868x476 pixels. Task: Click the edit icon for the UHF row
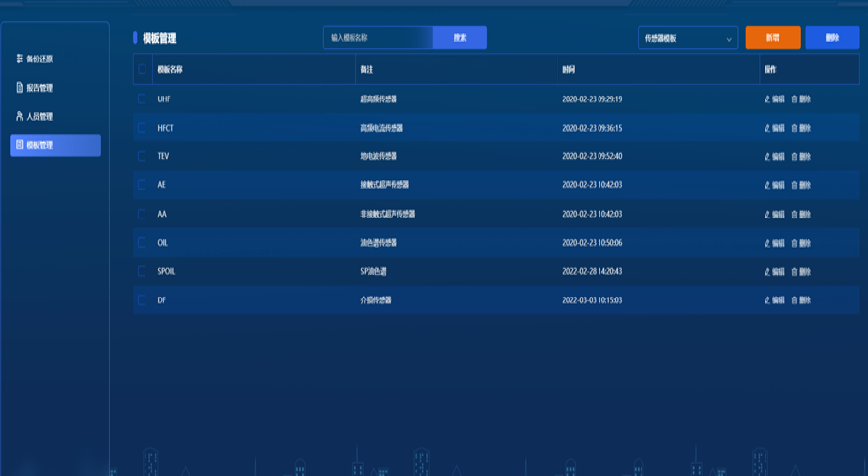coord(766,99)
